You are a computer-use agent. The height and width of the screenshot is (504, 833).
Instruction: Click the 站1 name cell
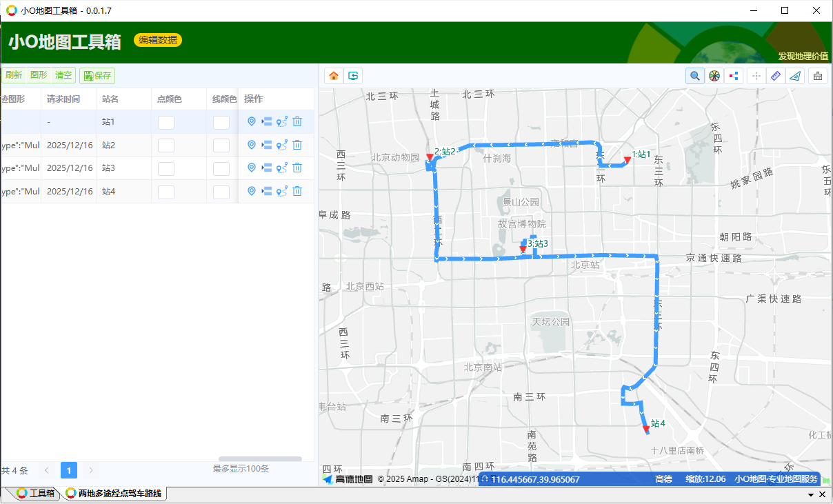pyautogui.click(x=124, y=122)
